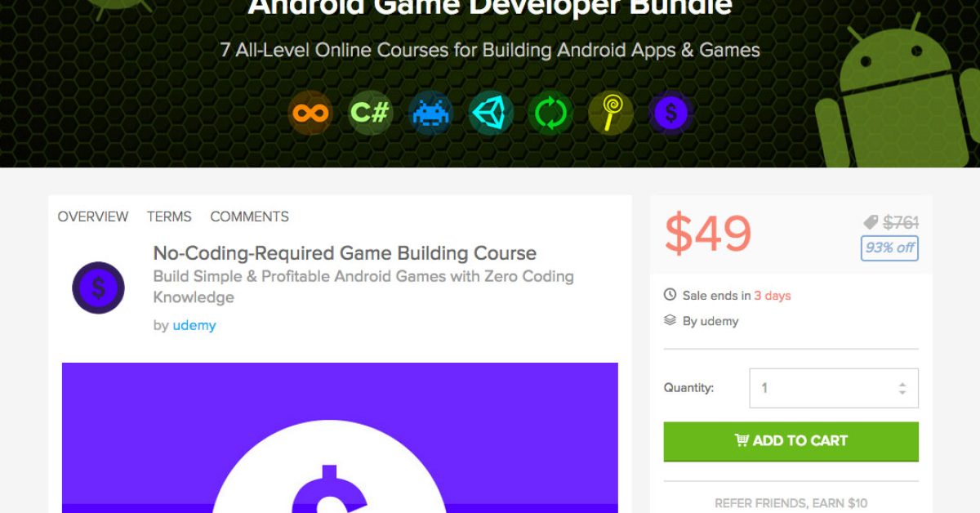980x513 pixels.
Task: Open the Terms tab
Action: pos(169,216)
